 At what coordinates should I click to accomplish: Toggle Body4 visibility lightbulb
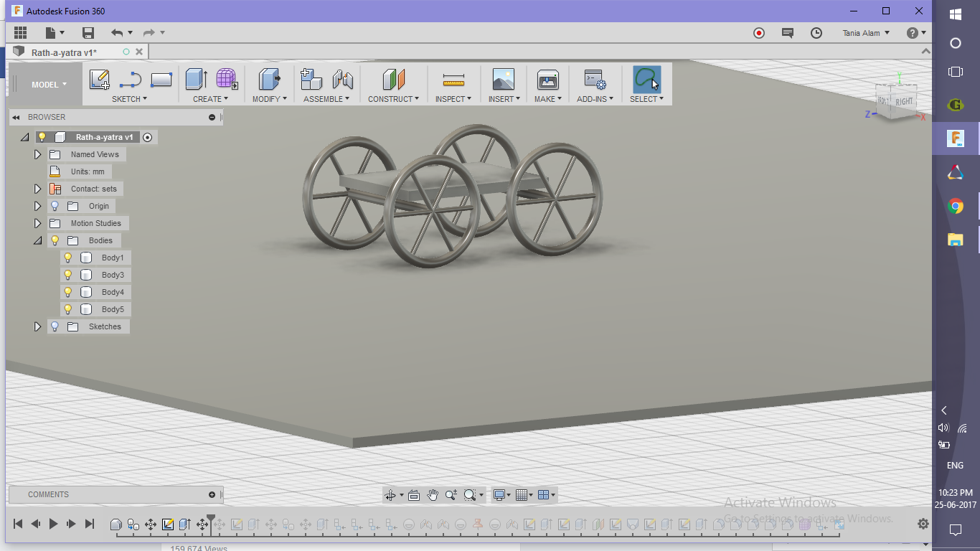click(68, 292)
